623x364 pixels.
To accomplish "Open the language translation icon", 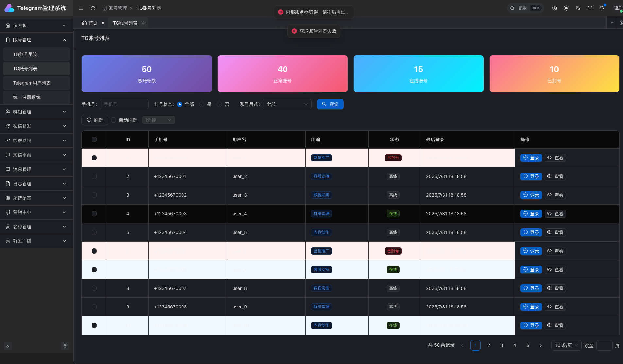I will click(578, 8).
